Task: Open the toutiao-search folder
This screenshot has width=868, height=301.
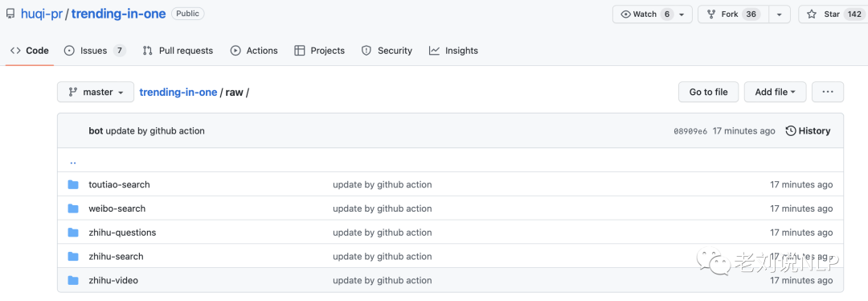Action: (119, 184)
